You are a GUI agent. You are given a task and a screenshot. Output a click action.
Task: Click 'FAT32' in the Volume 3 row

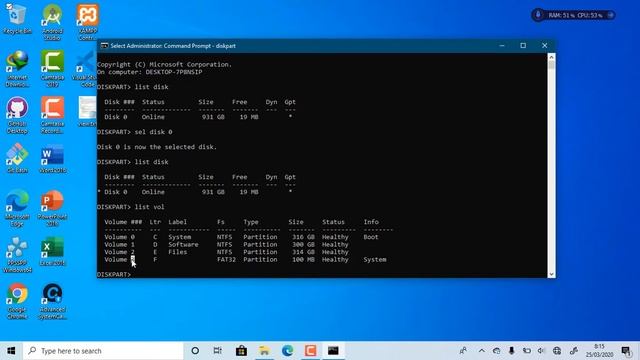point(226,260)
